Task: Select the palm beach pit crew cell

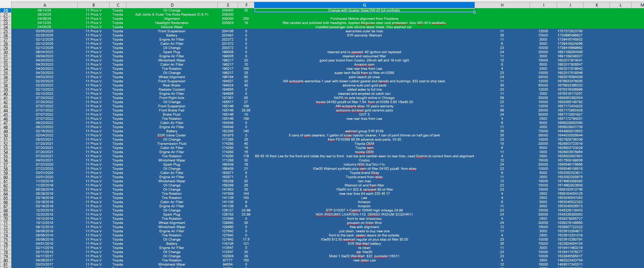Action: (x=364, y=77)
